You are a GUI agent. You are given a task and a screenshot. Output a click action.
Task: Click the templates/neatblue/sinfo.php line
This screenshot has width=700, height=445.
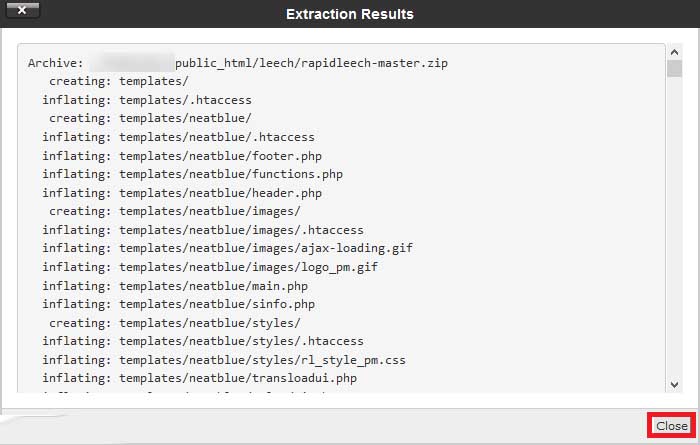[x=179, y=304]
